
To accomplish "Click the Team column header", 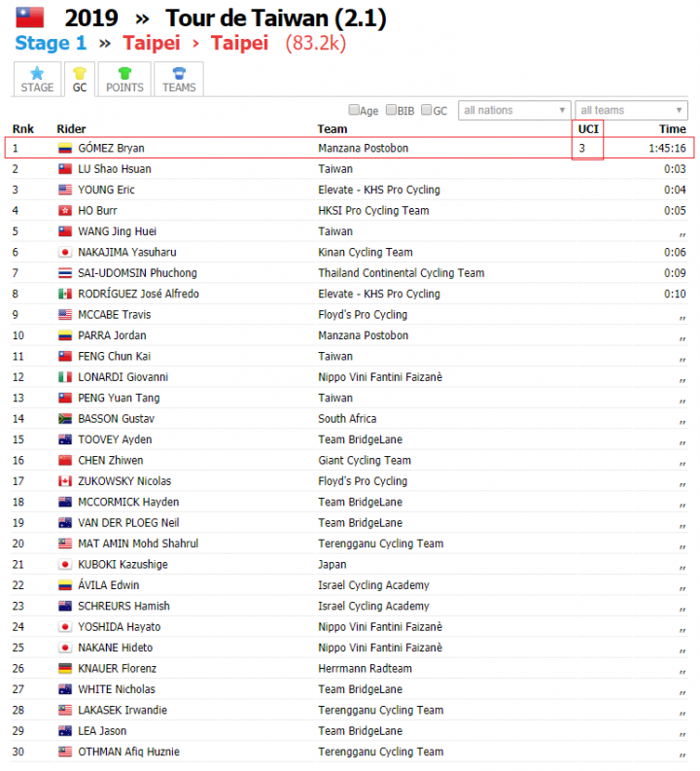I will (332, 129).
